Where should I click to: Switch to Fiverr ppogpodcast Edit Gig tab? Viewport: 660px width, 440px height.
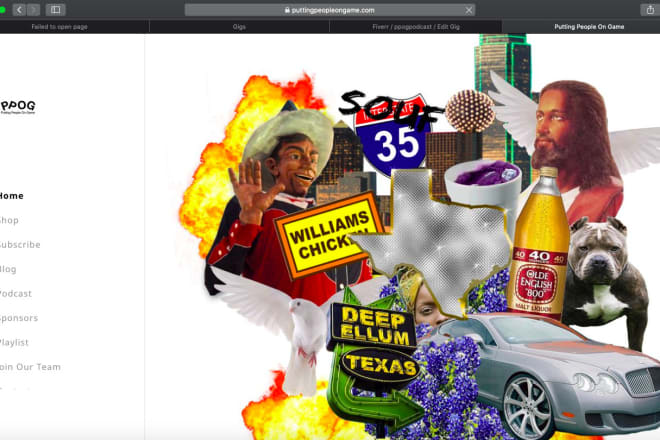pyautogui.click(x=415, y=27)
